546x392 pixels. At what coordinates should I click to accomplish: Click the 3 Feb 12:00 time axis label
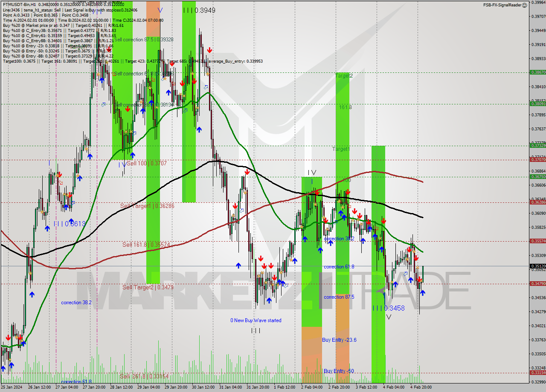(x=366, y=387)
